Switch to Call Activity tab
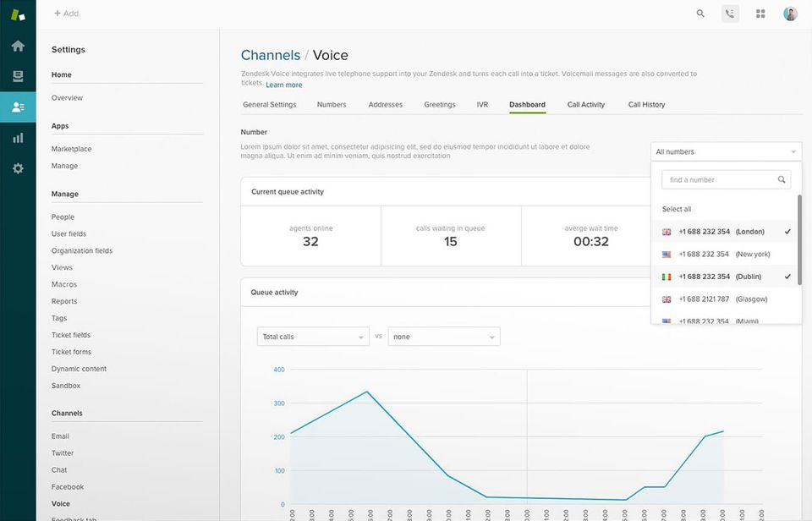Image resolution: width=812 pixels, height=521 pixels. pos(585,105)
